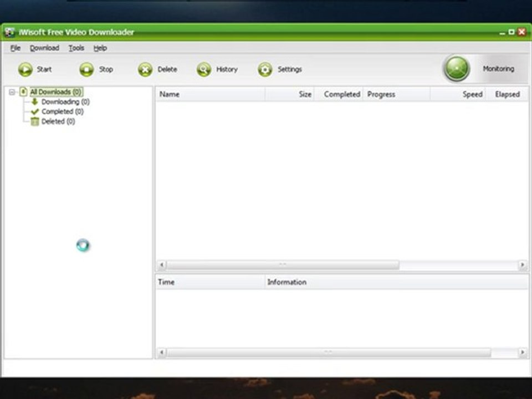Click the Delete button label
The width and height of the screenshot is (532, 399).
167,70
